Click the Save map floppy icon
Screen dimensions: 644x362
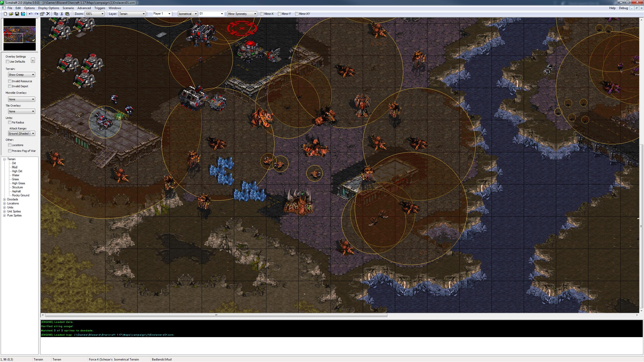point(17,14)
